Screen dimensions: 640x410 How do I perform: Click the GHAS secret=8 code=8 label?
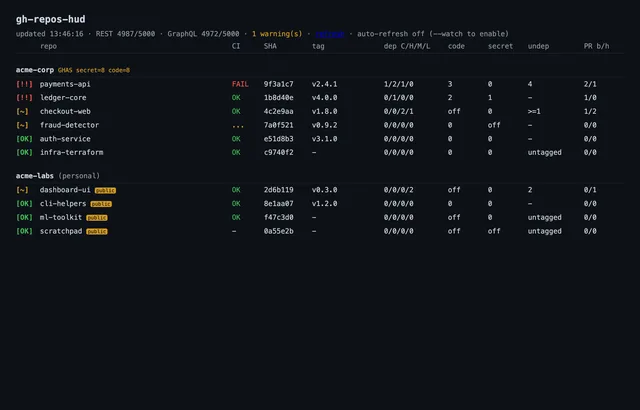click(x=94, y=70)
